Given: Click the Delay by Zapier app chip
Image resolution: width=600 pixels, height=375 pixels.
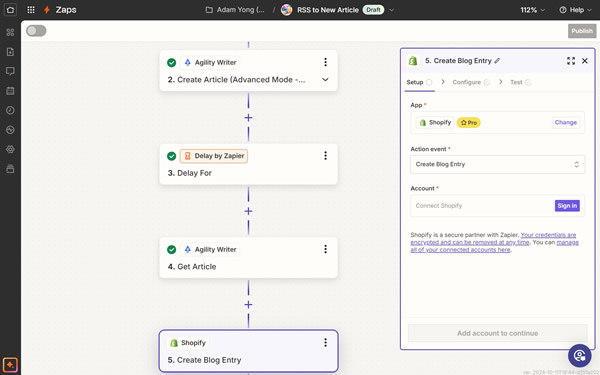Looking at the screenshot, I should coord(214,156).
